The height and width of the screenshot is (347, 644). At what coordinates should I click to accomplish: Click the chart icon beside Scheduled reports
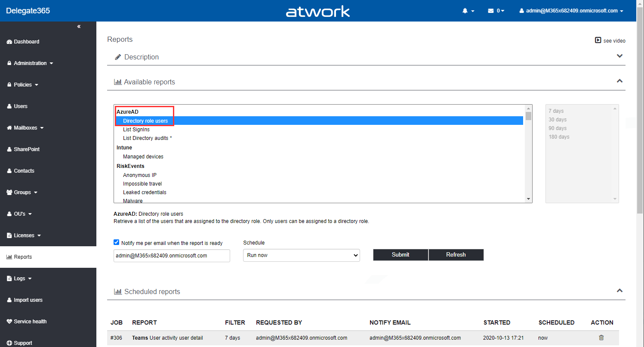(117, 291)
